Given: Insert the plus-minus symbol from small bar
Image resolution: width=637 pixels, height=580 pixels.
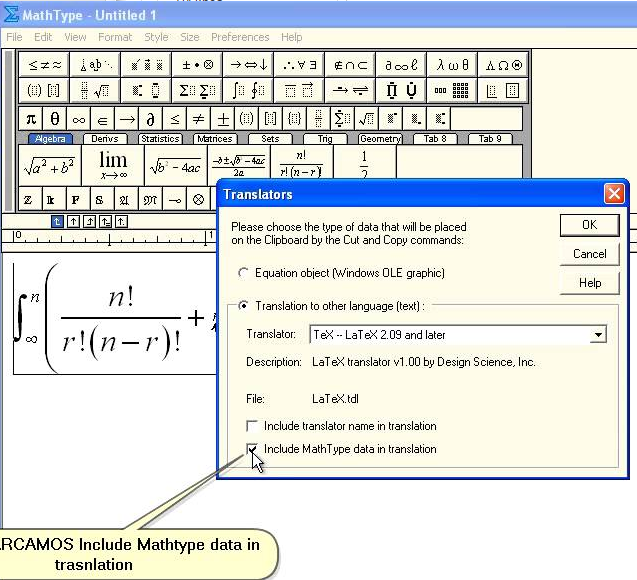Looking at the screenshot, I should [x=223, y=119].
